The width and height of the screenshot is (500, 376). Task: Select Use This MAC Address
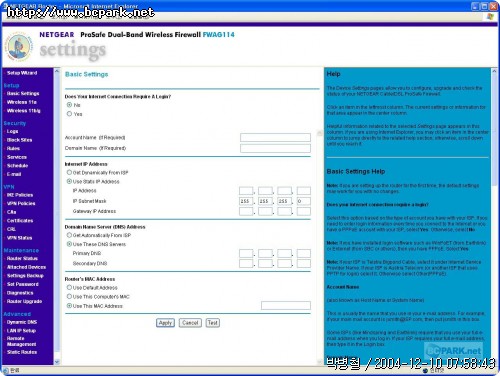pos(69,306)
